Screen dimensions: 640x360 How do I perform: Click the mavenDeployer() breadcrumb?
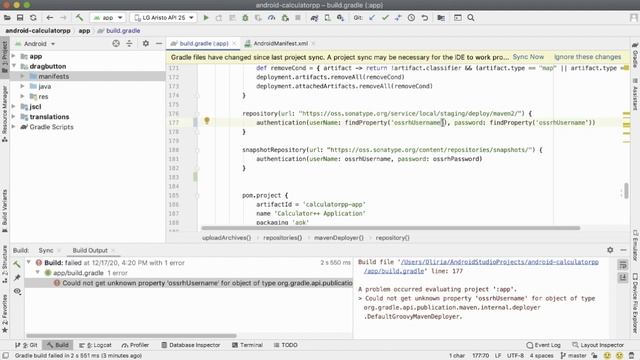pyautogui.click(x=338, y=238)
